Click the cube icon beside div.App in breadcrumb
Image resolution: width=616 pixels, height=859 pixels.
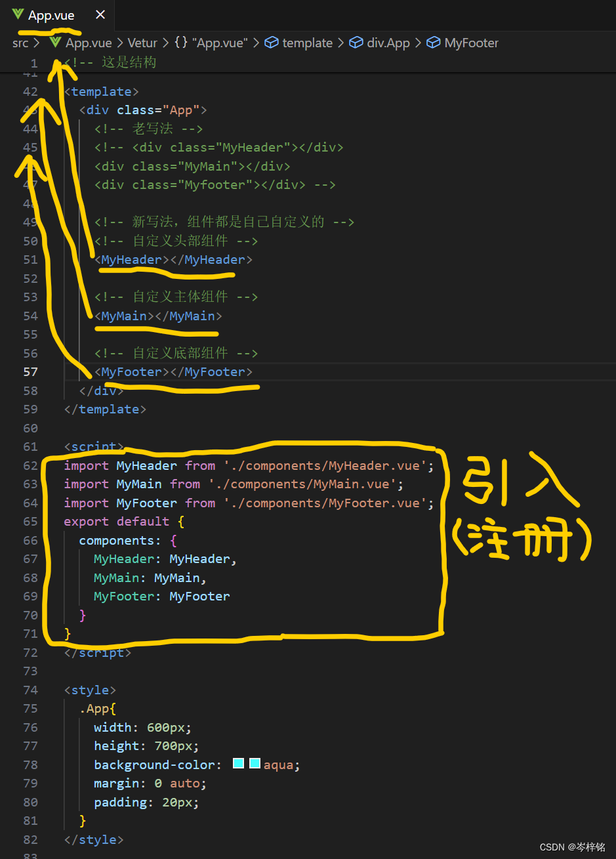click(x=355, y=42)
